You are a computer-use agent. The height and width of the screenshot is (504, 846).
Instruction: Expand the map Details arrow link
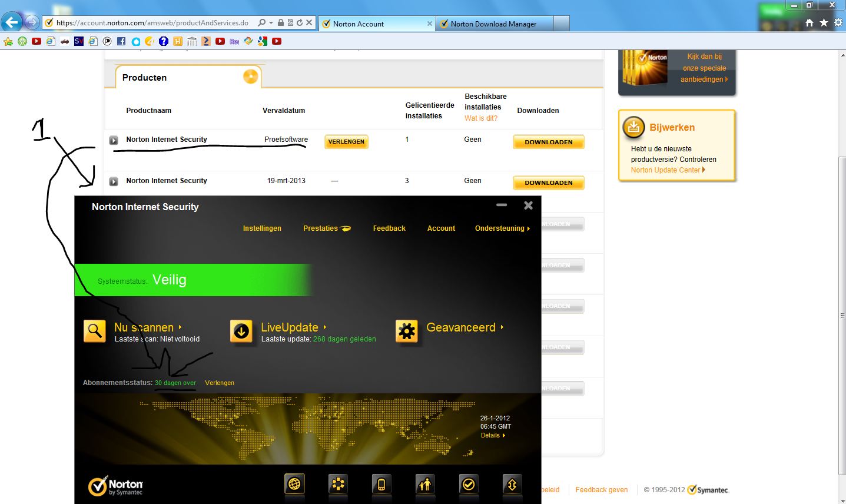pos(493,436)
